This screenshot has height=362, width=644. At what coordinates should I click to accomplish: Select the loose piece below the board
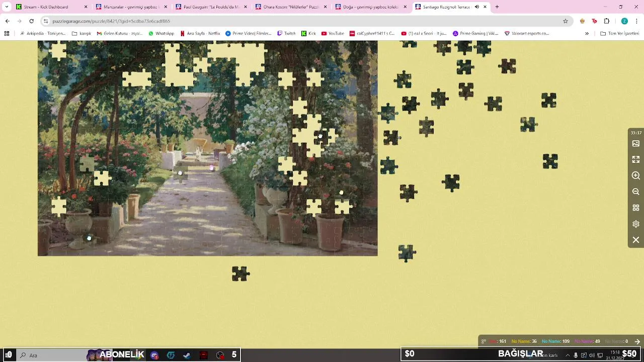tap(240, 274)
